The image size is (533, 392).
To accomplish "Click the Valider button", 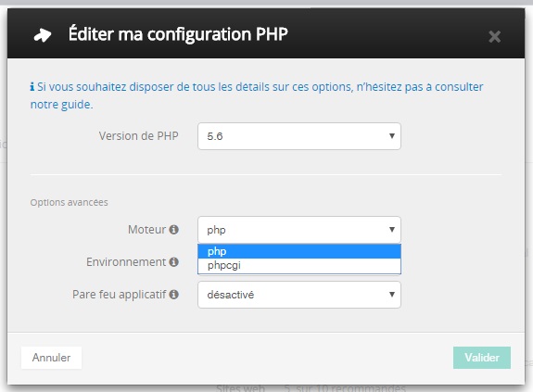I will click(482, 358).
